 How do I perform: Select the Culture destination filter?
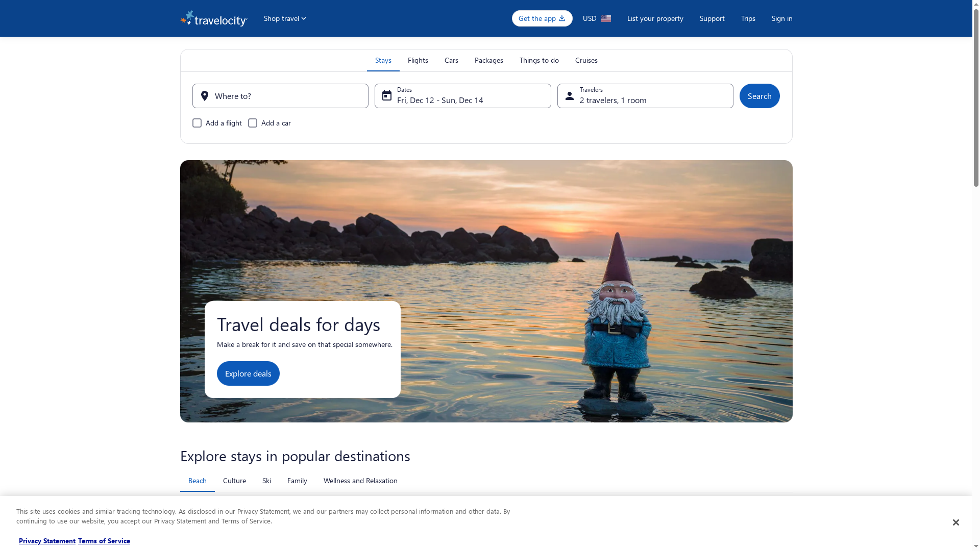point(234,481)
